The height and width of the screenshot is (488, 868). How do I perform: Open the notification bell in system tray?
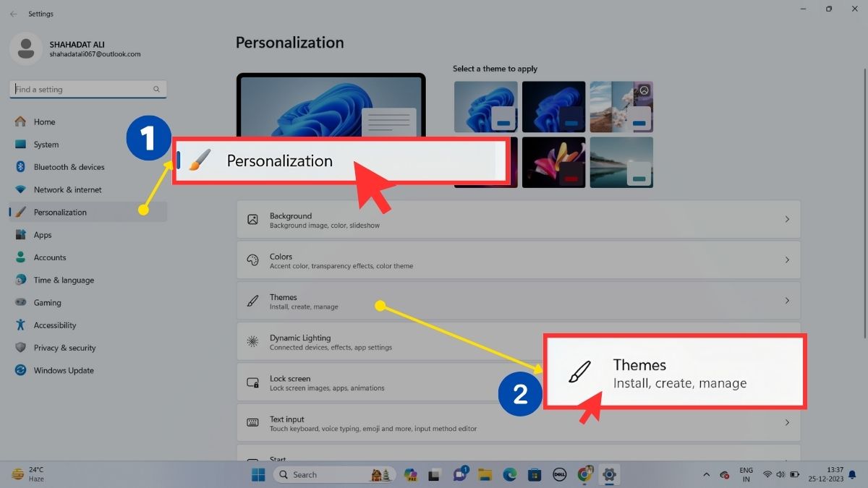click(852, 476)
